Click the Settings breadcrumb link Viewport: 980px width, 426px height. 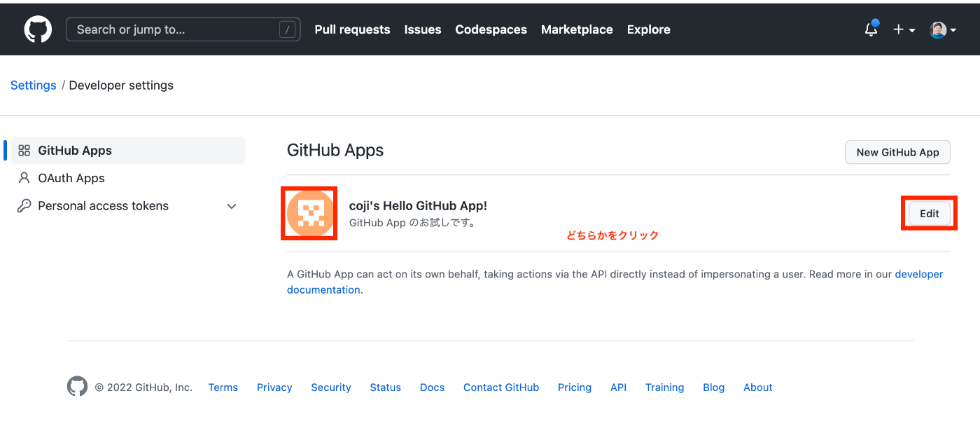click(33, 85)
